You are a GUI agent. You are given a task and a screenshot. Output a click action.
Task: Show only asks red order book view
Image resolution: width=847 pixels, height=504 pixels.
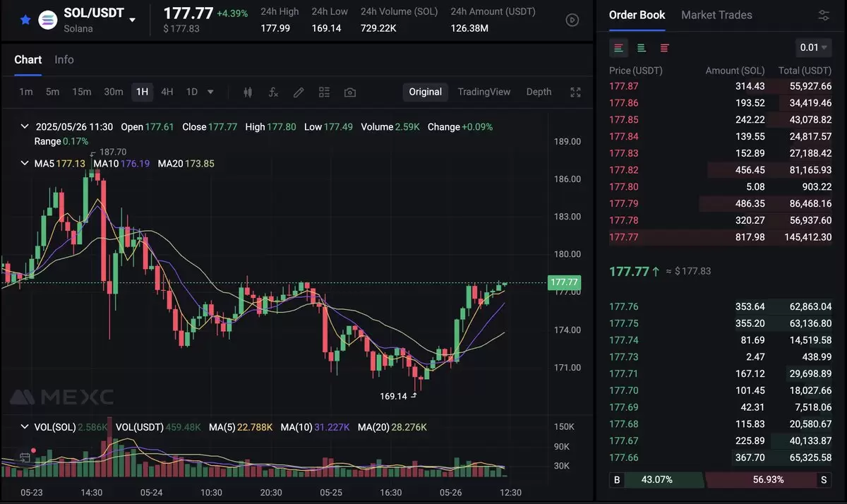pyautogui.click(x=664, y=47)
